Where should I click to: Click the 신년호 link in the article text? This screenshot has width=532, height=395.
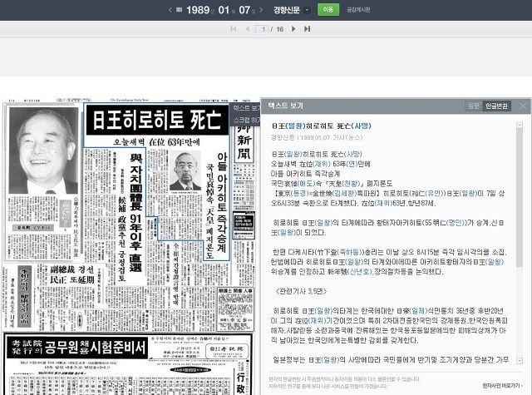pyautogui.click(x=359, y=271)
